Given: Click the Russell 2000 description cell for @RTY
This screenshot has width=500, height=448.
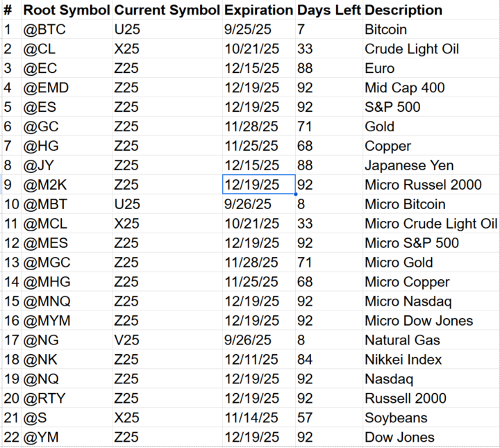Looking at the screenshot, I should pos(431,398).
